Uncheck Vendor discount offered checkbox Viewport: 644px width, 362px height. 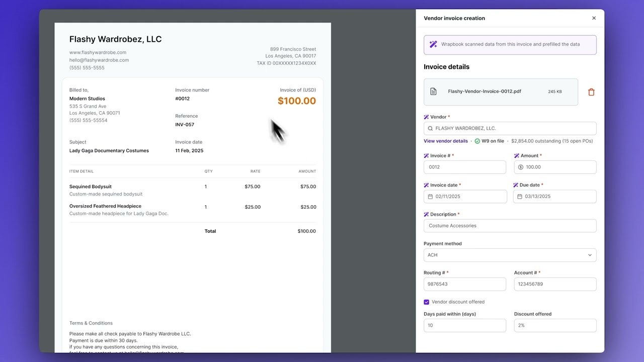coord(426,302)
